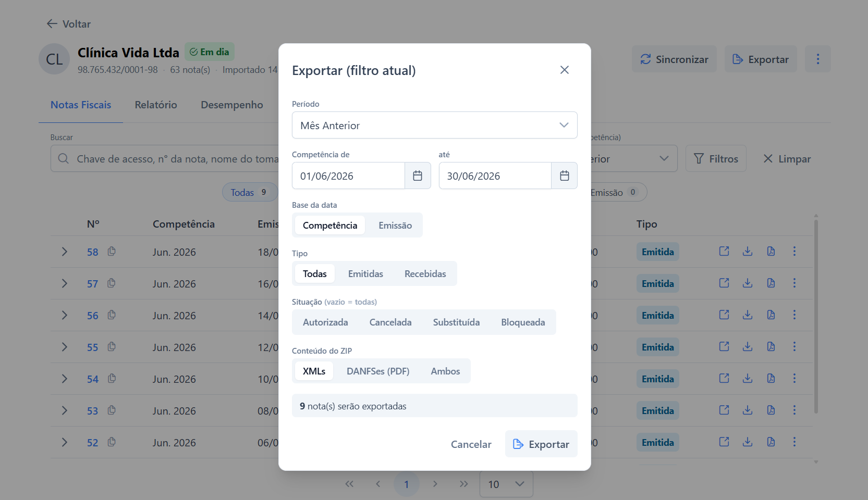Choose Recebidas under Tipo

click(x=425, y=274)
